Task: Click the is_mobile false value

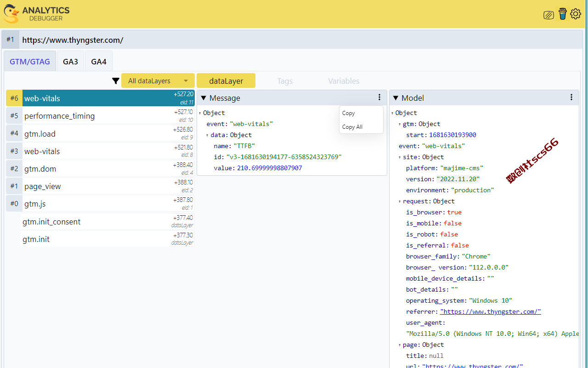Action: tap(452, 223)
